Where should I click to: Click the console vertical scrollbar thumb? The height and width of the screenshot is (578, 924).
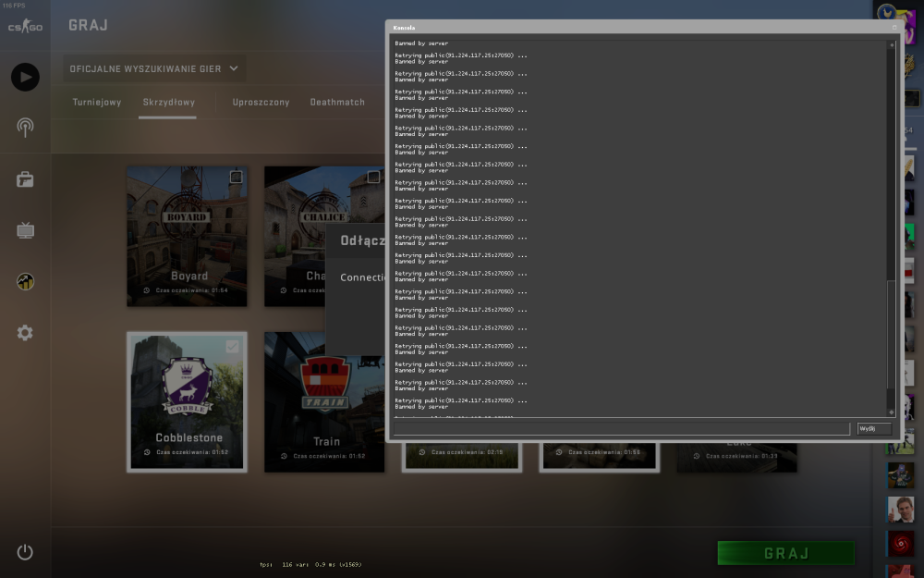point(892,335)
